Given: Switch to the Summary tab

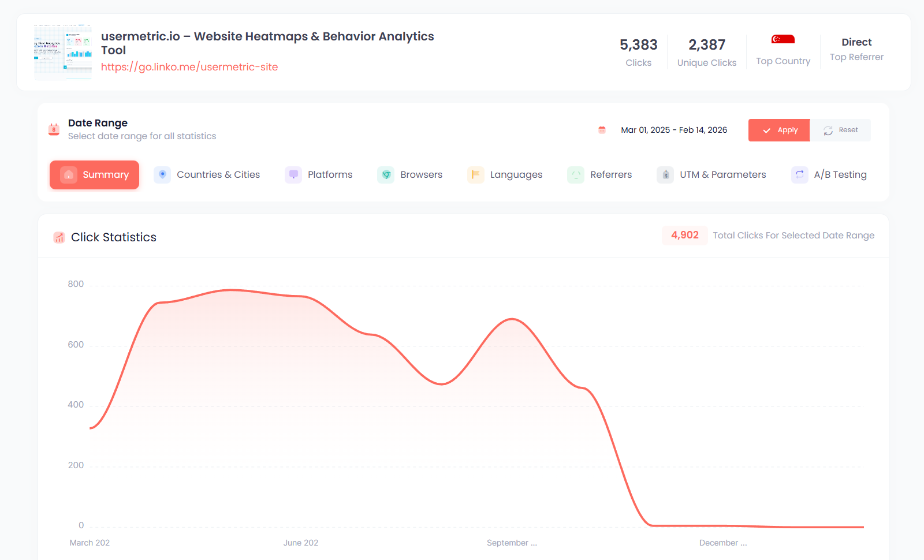Looking at the screenshot, I should tap(94, 174).
